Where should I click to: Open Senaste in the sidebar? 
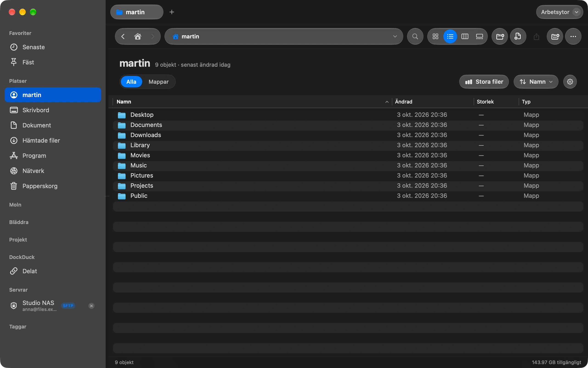pyautogui.click(x=53, y=47)
